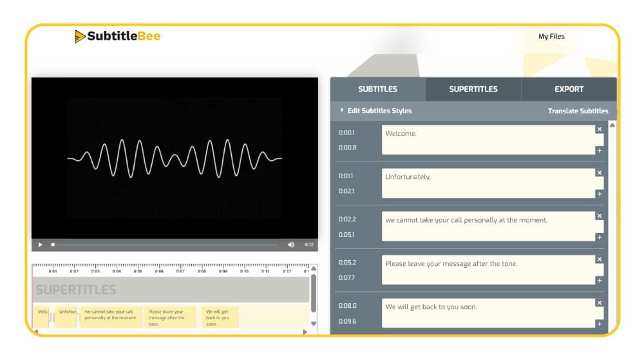Click the audio waveform video preview
Viewport: 644px width, 356px height.
175,158
